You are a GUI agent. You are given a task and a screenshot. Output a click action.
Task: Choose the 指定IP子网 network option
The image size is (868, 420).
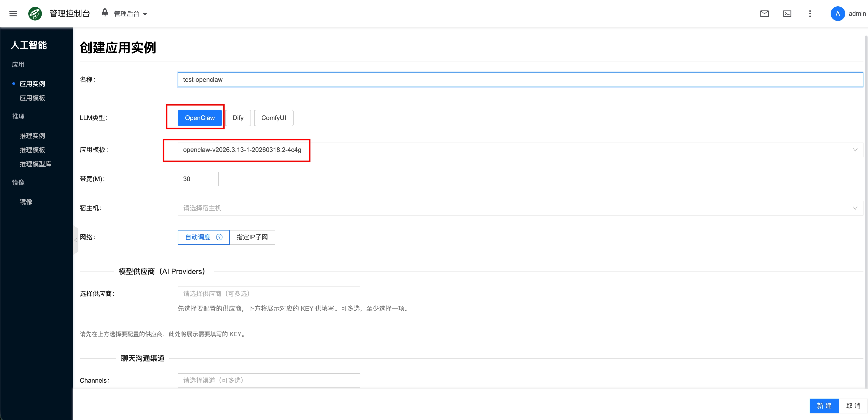point(252,237)
